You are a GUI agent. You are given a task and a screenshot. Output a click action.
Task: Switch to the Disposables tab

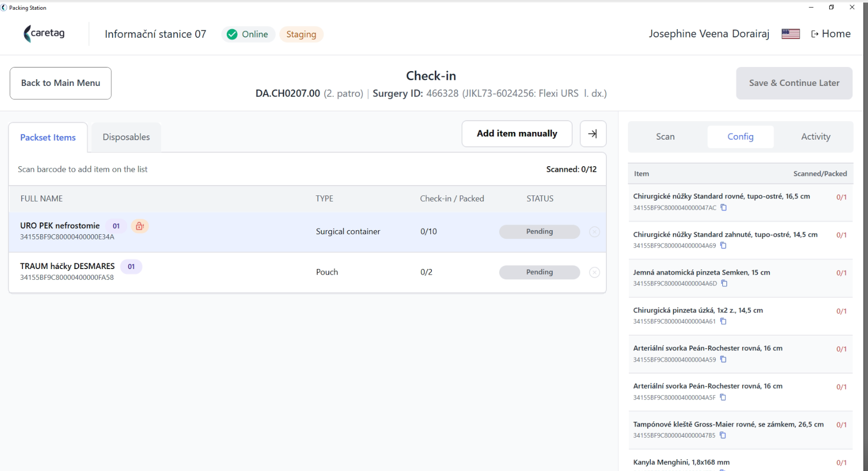(126, 137)
